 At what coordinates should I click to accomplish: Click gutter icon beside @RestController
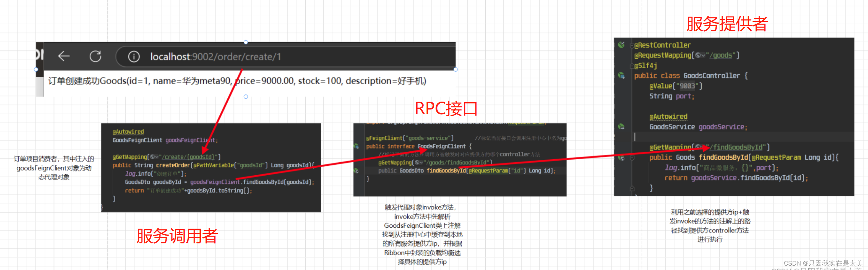point(621,45)
